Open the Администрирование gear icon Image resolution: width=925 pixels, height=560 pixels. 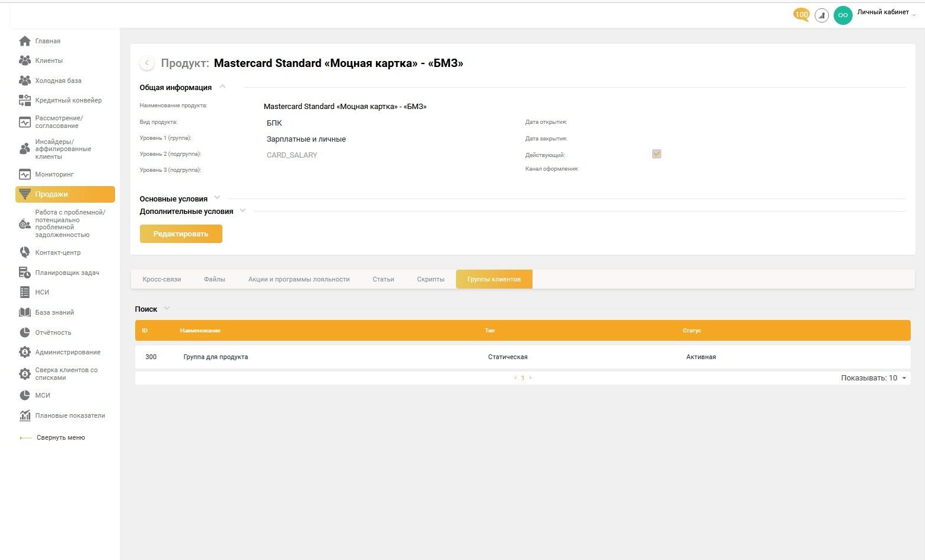click(x=25, y=352)
